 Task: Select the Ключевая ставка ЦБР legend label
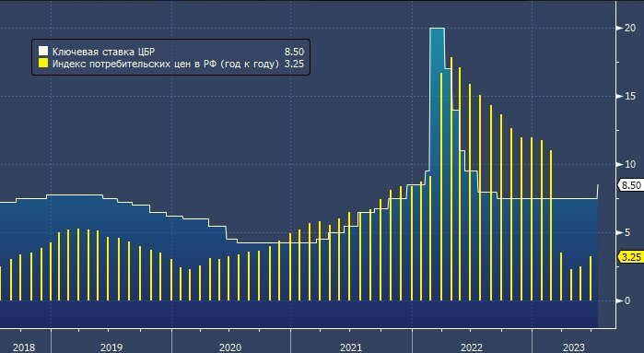[103, 52]
